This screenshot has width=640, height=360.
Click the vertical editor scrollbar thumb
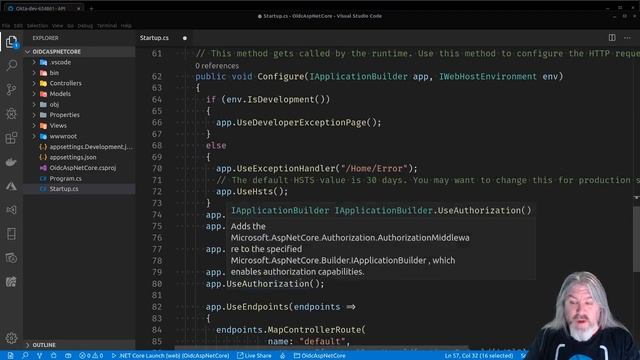pyautogui.click(x=636, y=239)
